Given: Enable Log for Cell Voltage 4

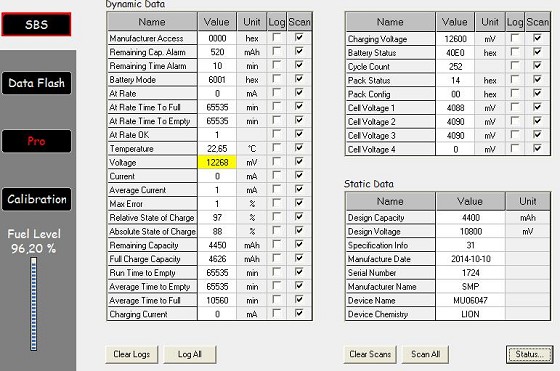Looking at the screenshot, I should point(514,148).
